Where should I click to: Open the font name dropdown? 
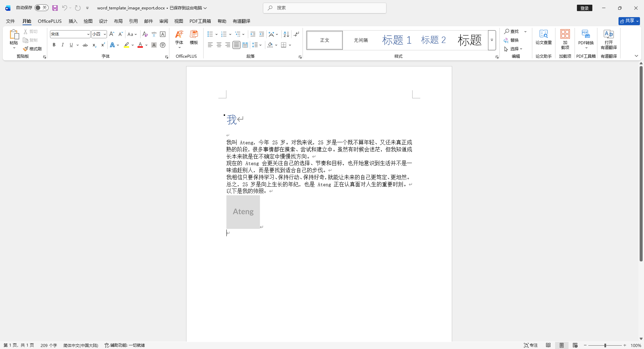(x=88, y=34)
